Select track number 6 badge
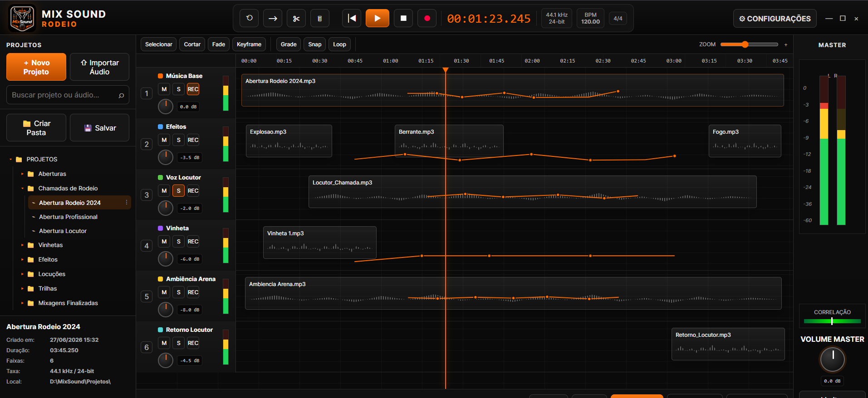 (147, 347)
